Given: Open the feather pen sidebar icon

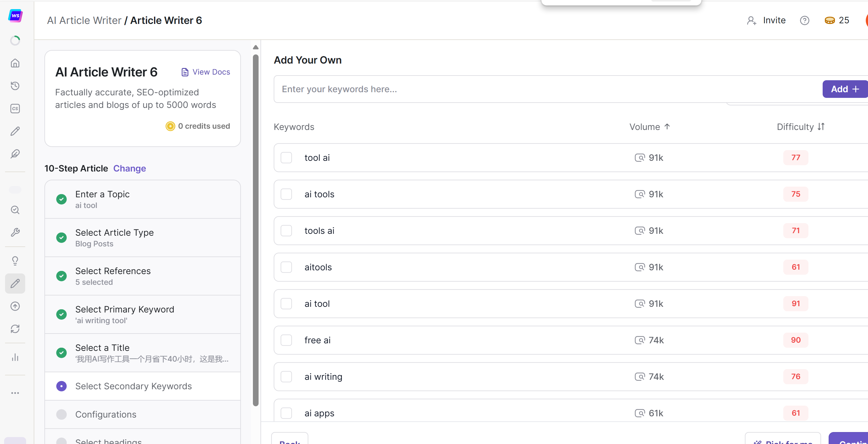Looking at the screenshot, I should point(15,154).
